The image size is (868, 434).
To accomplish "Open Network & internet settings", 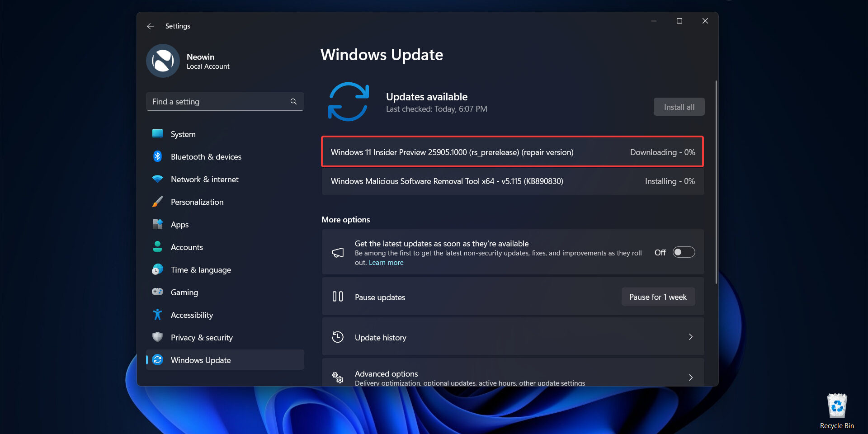I will click(x=225, y=179).
